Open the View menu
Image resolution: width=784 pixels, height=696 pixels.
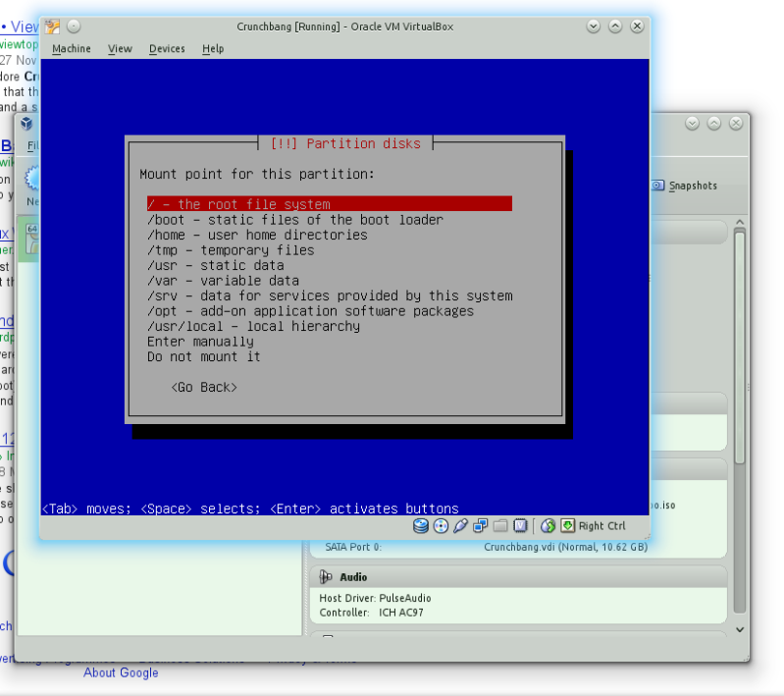coord(120,48)
